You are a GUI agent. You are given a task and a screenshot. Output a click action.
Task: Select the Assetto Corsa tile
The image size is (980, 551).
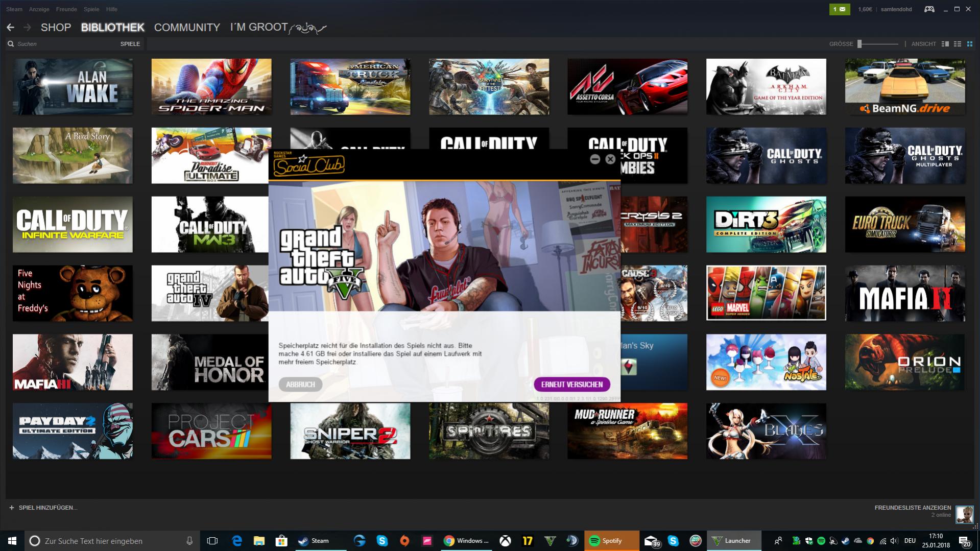coord(627,86)
